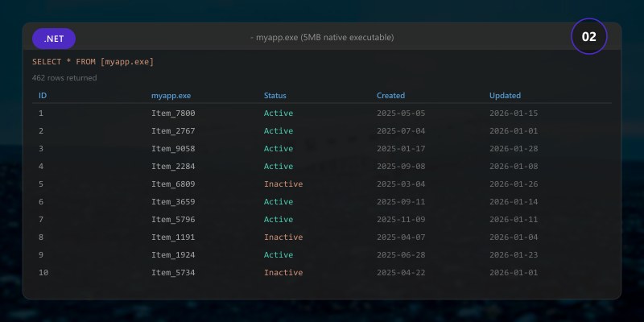Click ID cell 10 in Item_5734 row

43,272
